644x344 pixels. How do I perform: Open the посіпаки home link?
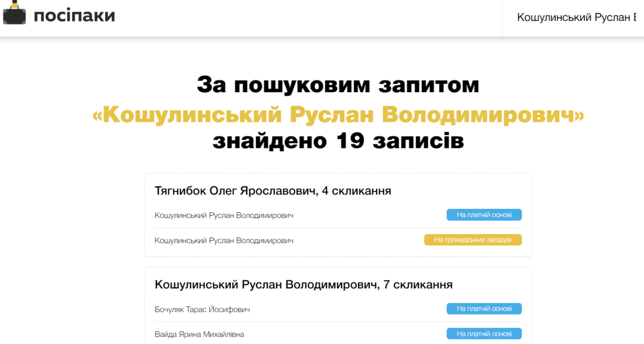click(74, 16)
